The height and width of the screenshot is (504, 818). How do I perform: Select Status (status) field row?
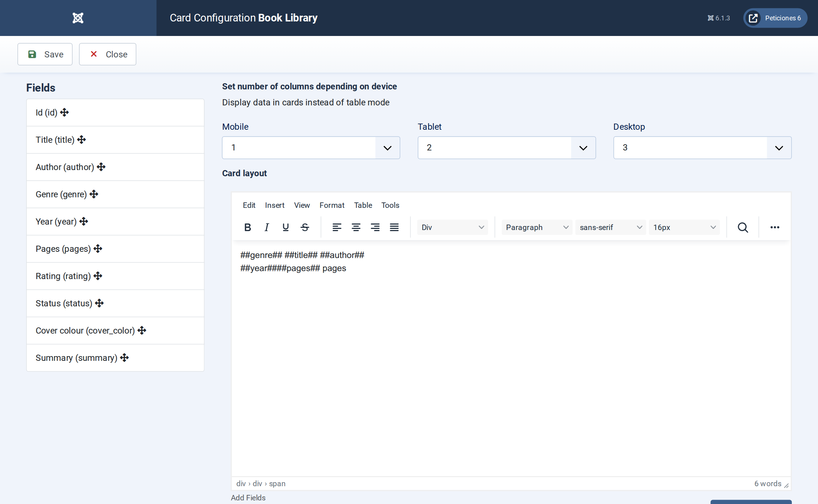(115, 303)
